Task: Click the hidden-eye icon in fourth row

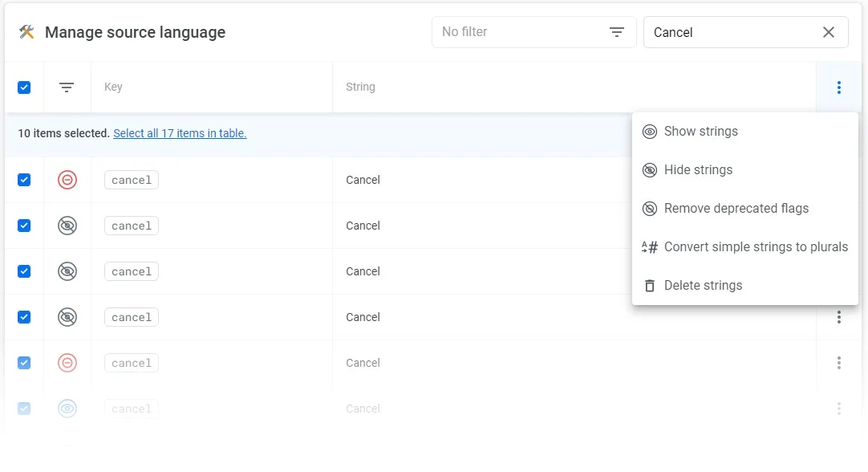Action: click(67, 317)
